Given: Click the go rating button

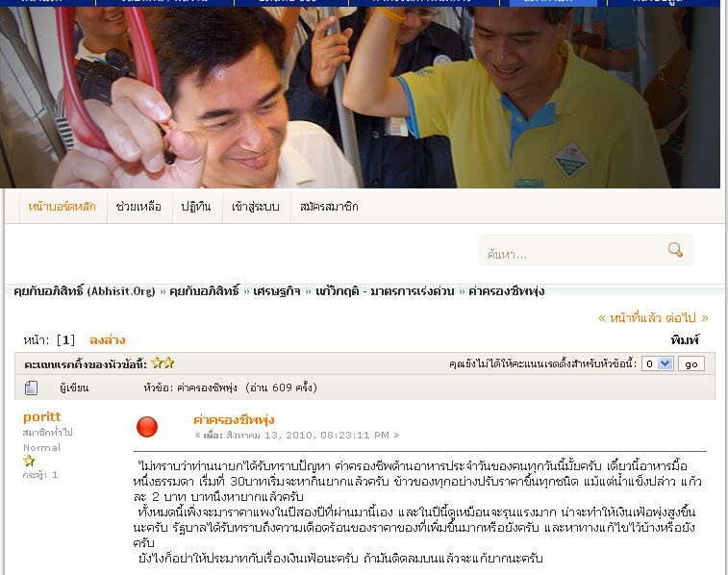Looking at the screenshot, I should coord(691,363).
